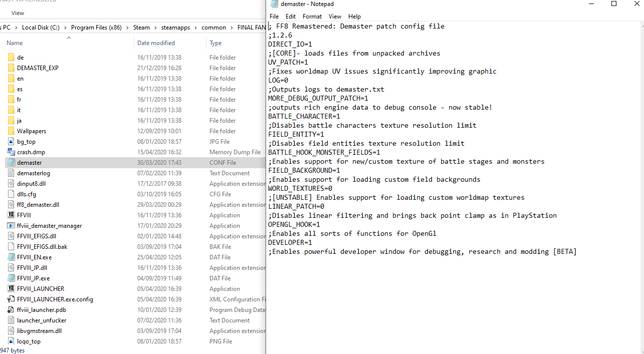
Task: Select the launcher_unfucker text document
Action: click(x=42, y=320)
